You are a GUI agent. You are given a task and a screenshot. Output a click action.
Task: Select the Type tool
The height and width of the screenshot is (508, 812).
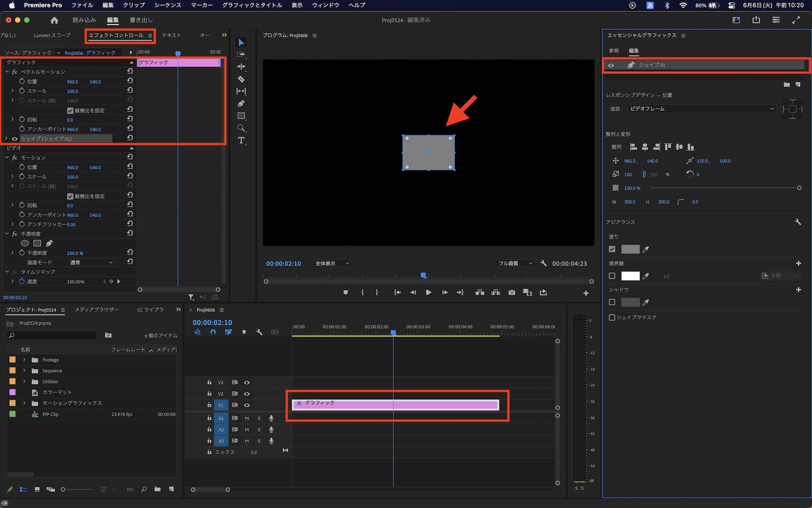(x=241, y=141)
